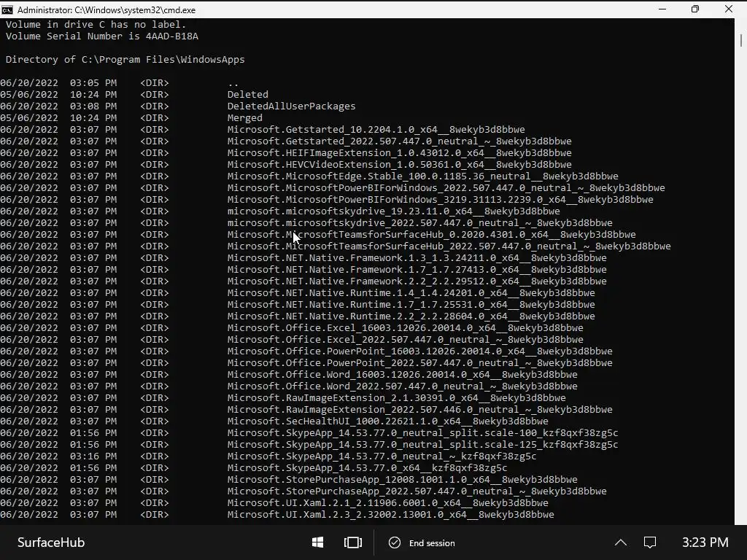747x560 pixels.
Task: Click NET.Native.Runtime.1.4_1.4.24201.0 entry
Action: (x=411, y=293)
